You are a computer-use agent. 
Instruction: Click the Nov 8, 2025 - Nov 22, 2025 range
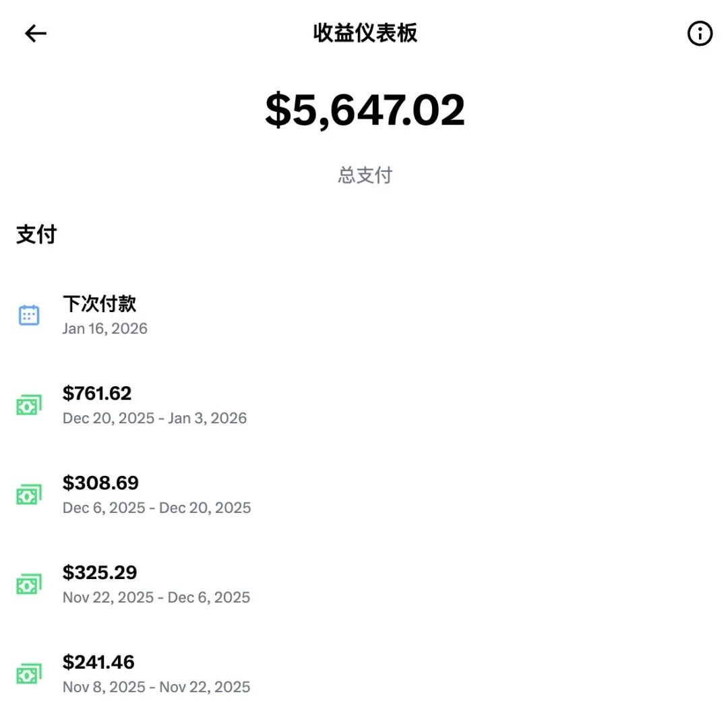[156, 686]
